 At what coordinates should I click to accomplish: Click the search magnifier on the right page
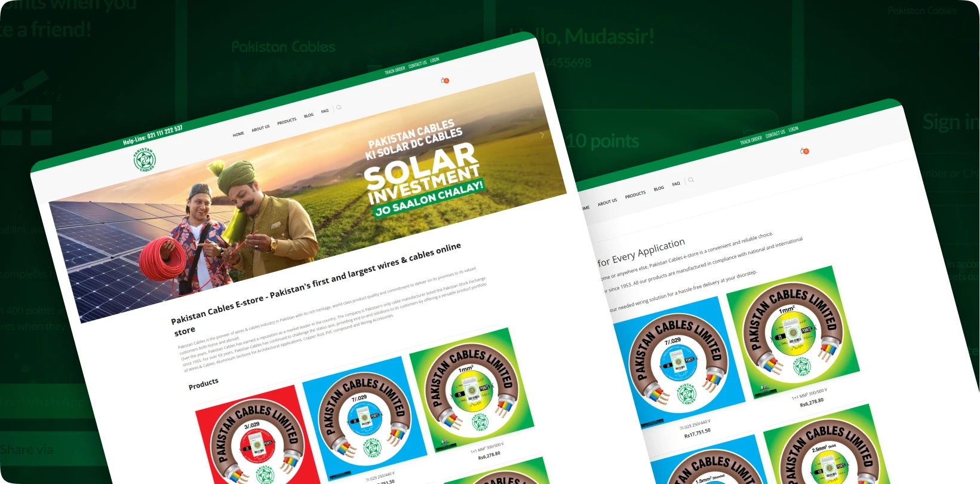coord(691,180)
